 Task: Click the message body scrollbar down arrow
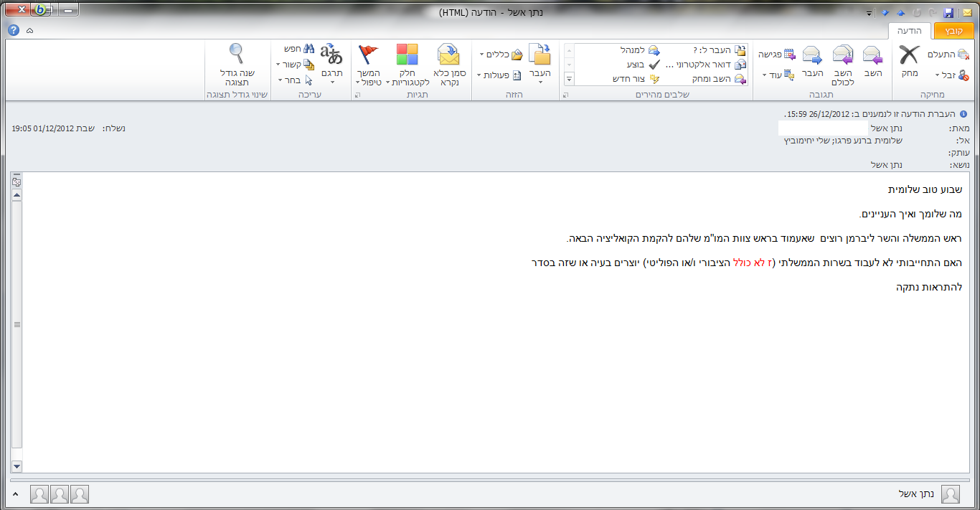17,466
